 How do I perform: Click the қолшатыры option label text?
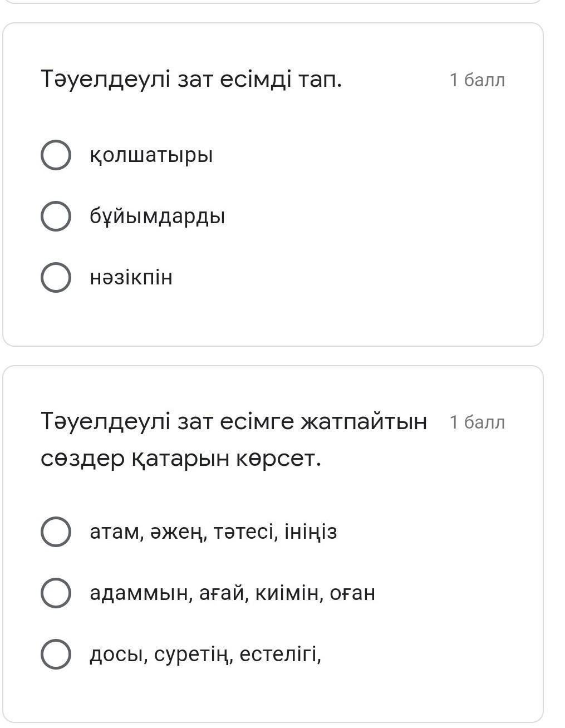pyautogui.click(x=151, y=155)
